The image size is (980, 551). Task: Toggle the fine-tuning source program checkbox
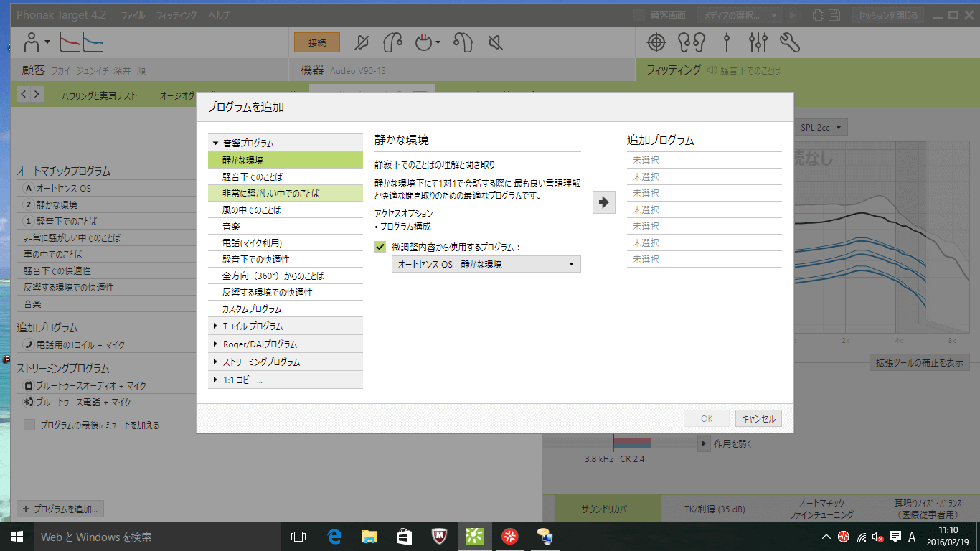click(x=381, y=247)
